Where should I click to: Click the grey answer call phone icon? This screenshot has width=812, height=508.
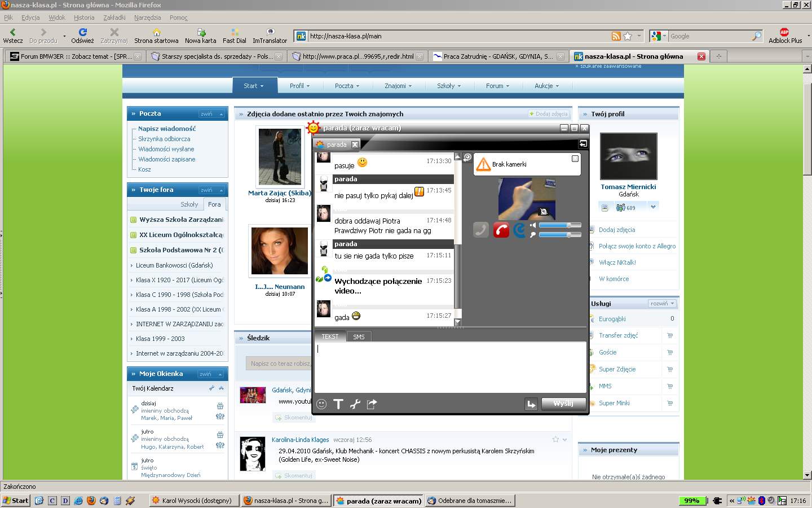[481, 230]
